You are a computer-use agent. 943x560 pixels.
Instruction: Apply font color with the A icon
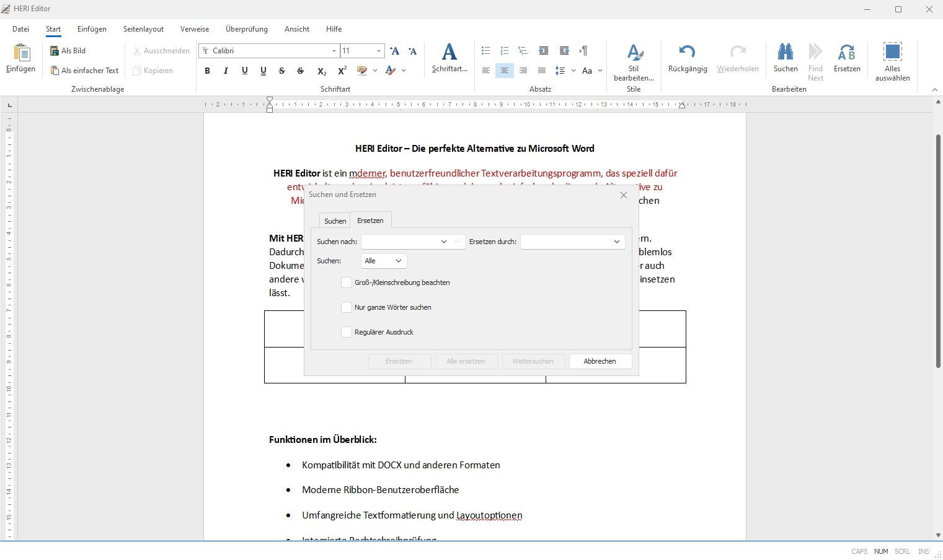[x=391, y=71]
